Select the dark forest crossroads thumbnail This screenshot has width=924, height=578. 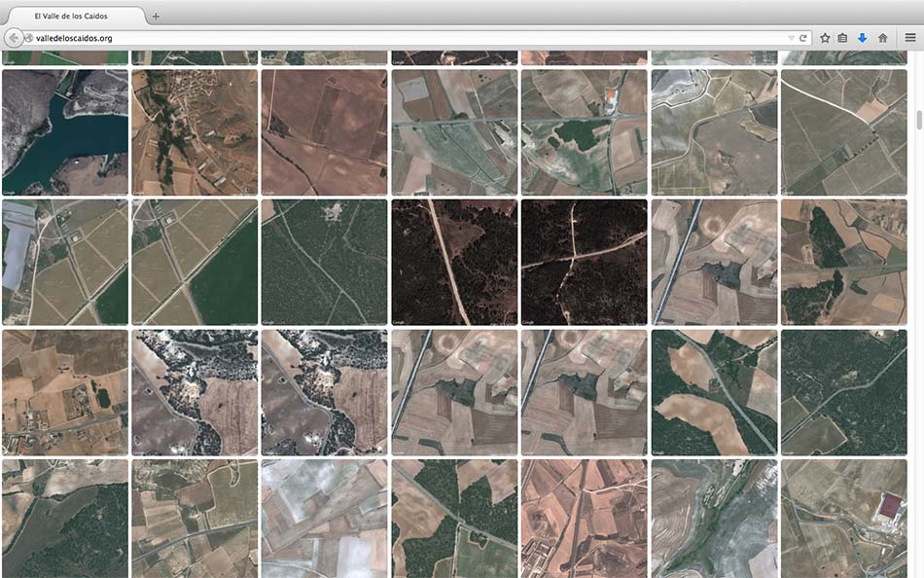[584, 262]
